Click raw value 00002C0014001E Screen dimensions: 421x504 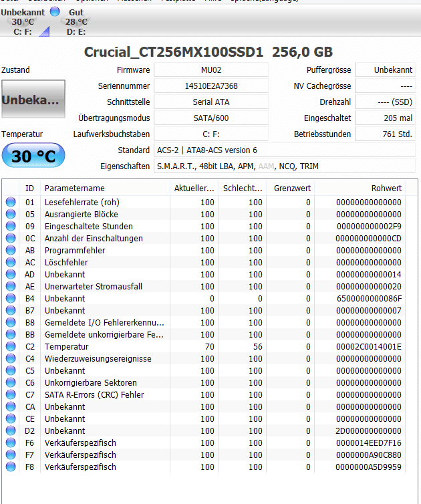[x=369, y=346]
